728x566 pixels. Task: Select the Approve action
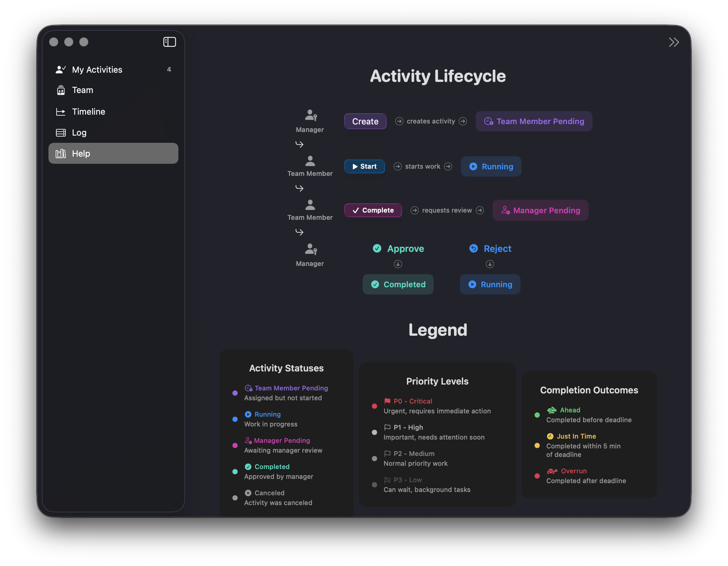(x=399, y=249)
